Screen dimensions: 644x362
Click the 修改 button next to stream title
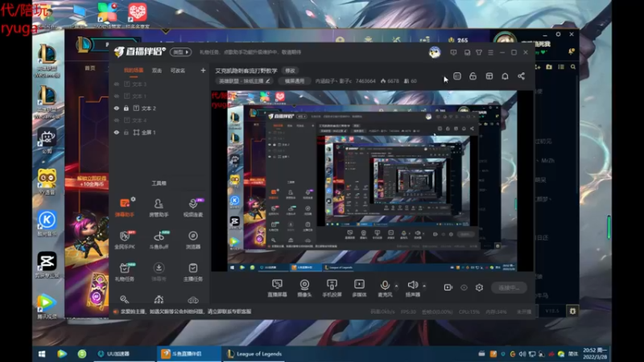[x=290, y=71]
